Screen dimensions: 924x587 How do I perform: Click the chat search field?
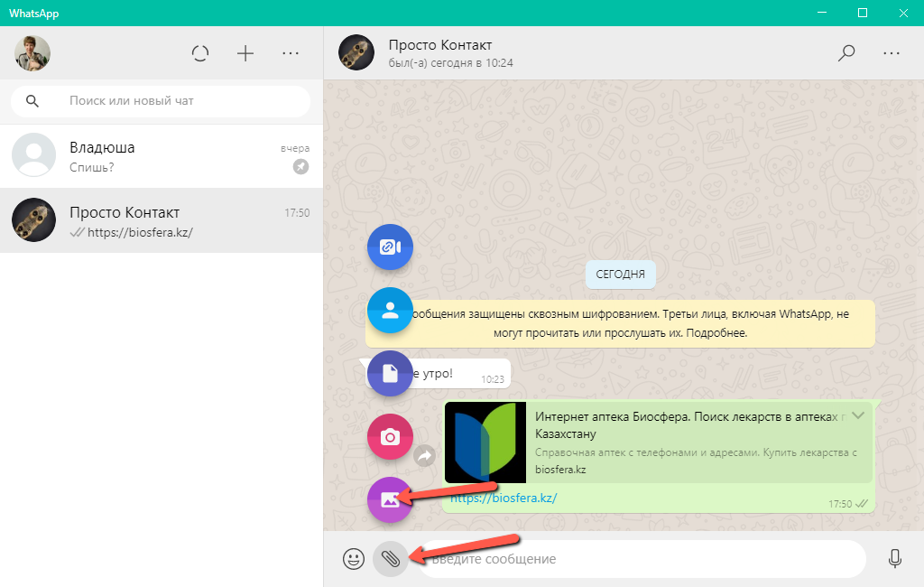[180, 101]
